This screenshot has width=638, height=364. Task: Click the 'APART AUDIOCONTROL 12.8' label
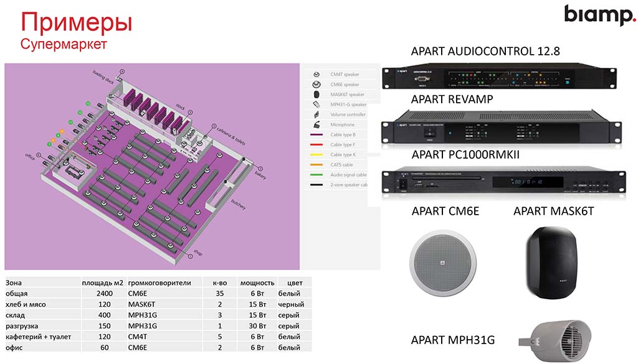(x=485, y=51)
